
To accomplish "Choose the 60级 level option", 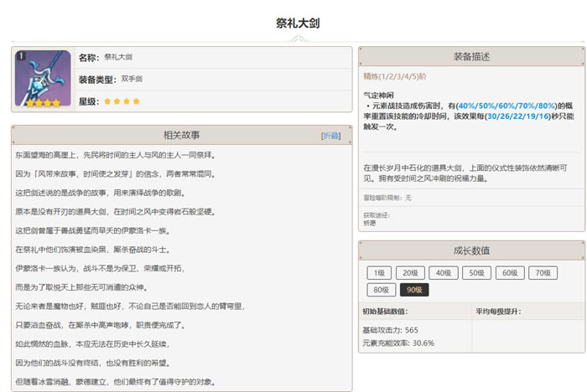I will point(507,273).
